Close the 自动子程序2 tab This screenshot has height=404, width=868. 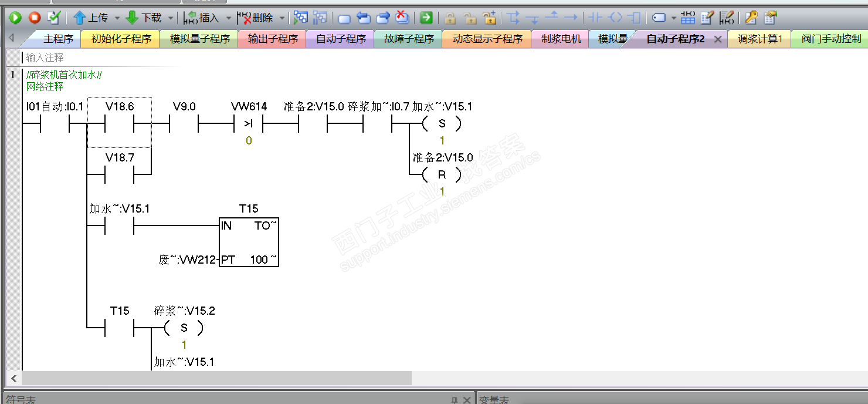717,39
